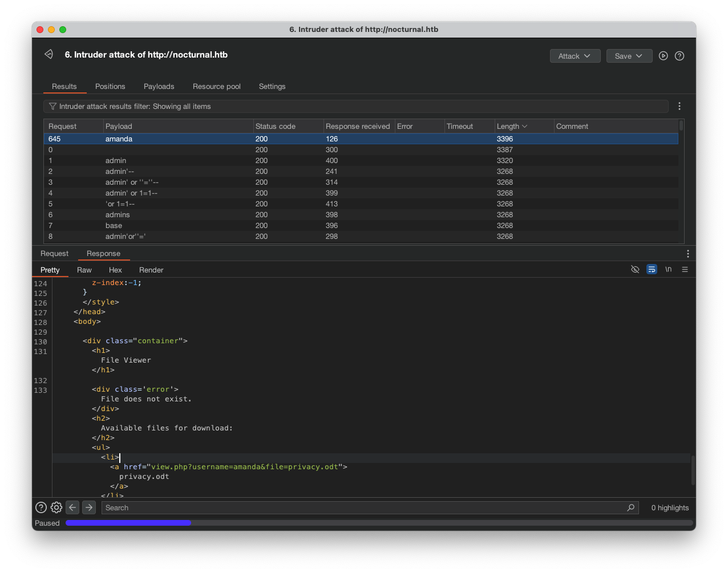Click line number 133 in the gutter
728x573 pixels.
click(x=41, y=391)
